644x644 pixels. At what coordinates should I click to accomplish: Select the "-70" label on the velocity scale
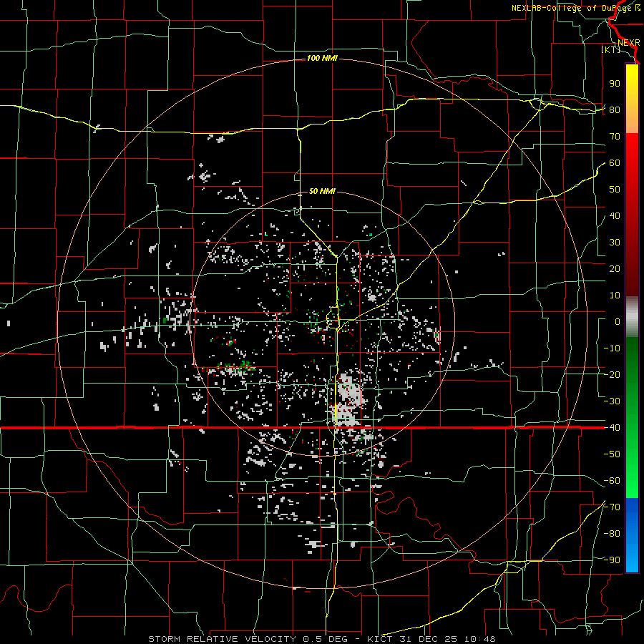coord(613,507)
